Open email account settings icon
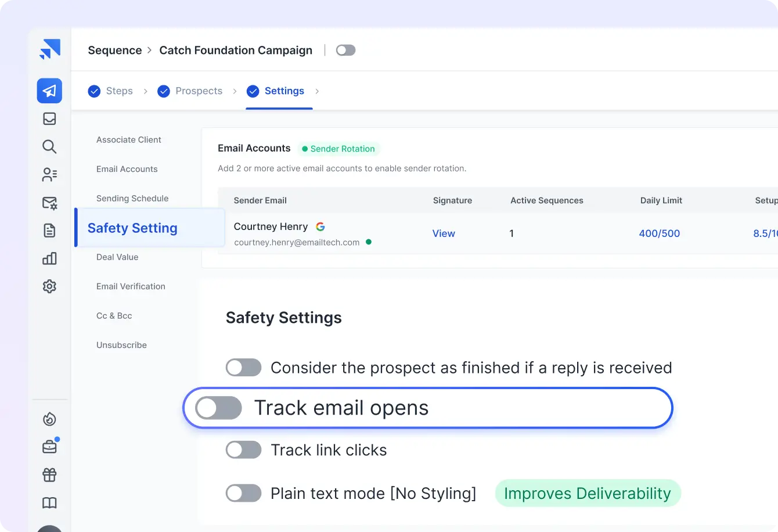The height and width of the screenshot is (532, 778). coord(49,202)
